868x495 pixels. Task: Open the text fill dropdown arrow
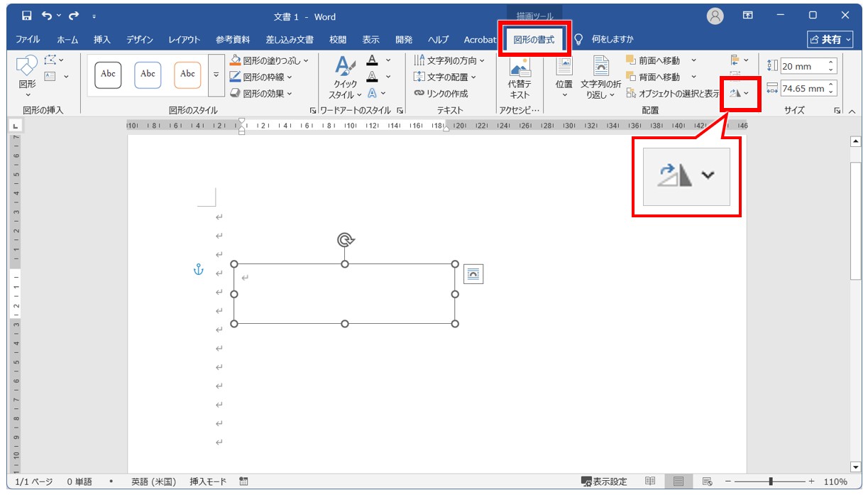tap(388, 60)
